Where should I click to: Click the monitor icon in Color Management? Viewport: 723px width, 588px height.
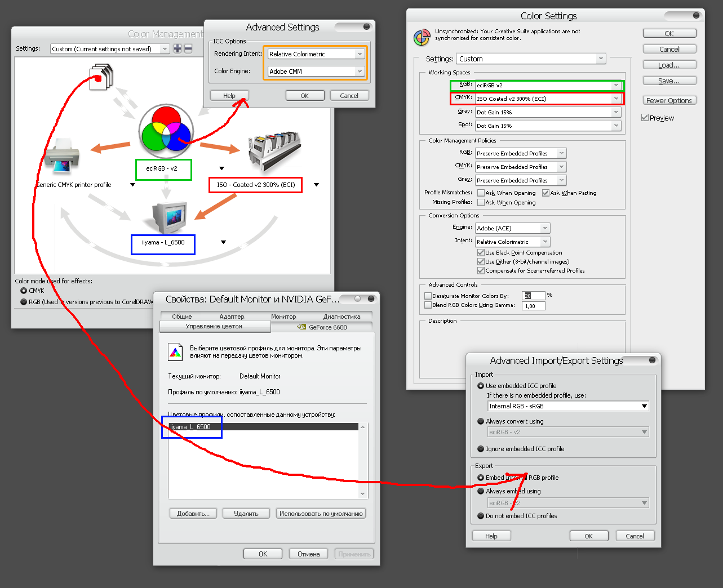point(168,218)
